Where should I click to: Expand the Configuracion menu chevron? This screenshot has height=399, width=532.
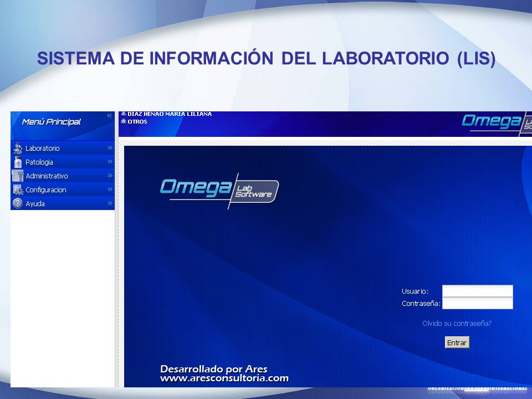(x=110, y=190)
